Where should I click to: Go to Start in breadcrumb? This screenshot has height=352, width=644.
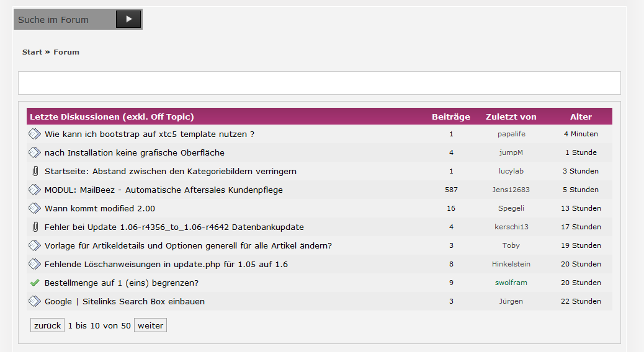(x=32, y=52)
